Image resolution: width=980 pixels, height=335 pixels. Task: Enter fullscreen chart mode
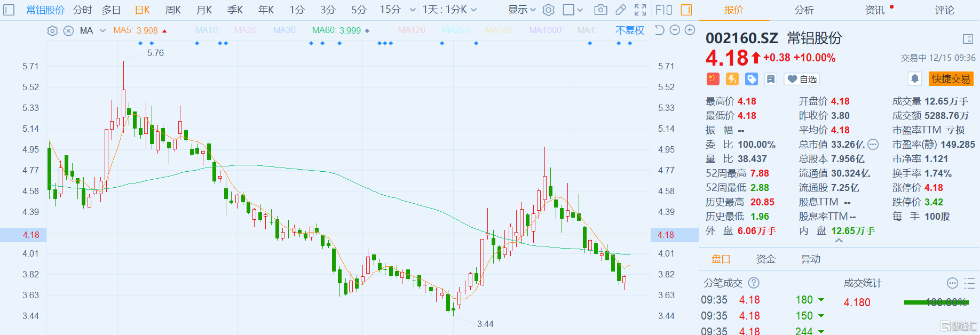coord(640,10)
